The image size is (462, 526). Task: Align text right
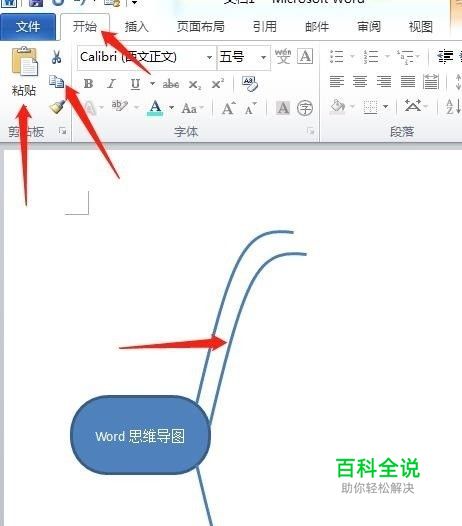pos(384,82)
